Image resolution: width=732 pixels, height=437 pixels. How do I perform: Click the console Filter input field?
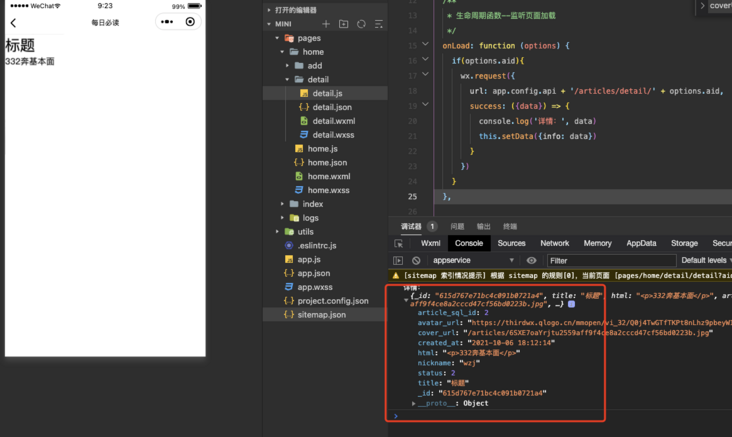pos(610,260)
